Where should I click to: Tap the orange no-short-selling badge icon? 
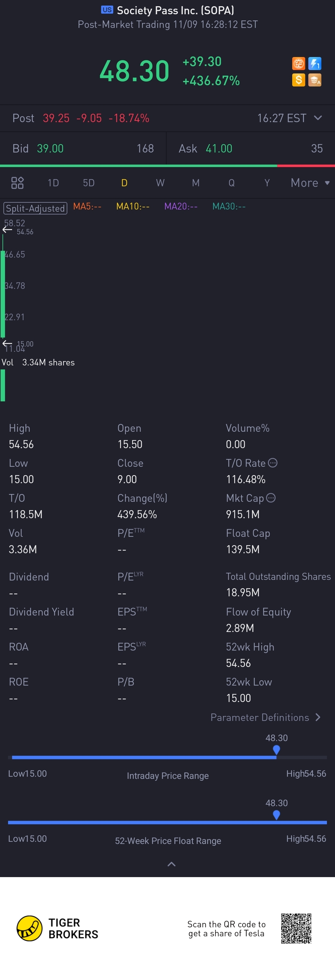tap(298, 64)
